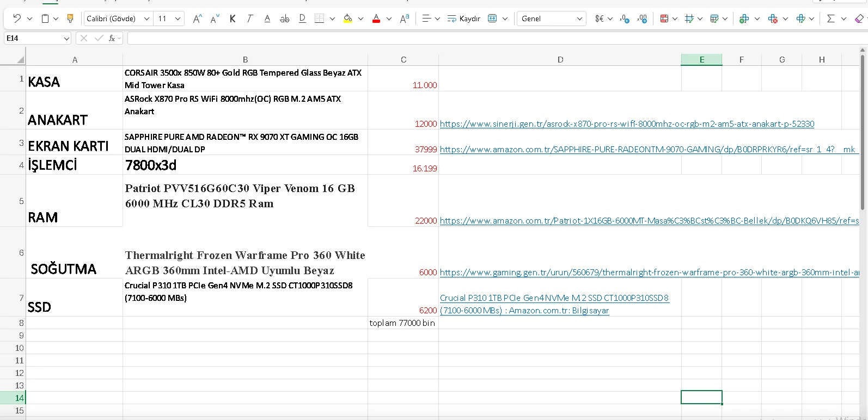The image size is (868, 420).
Task: Open the cell text styles icon
Action: (405, 18)
